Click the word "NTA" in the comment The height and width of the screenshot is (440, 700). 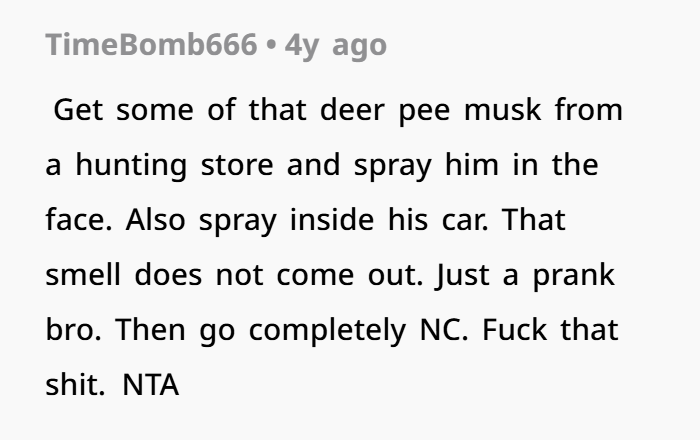click(150, 384)
